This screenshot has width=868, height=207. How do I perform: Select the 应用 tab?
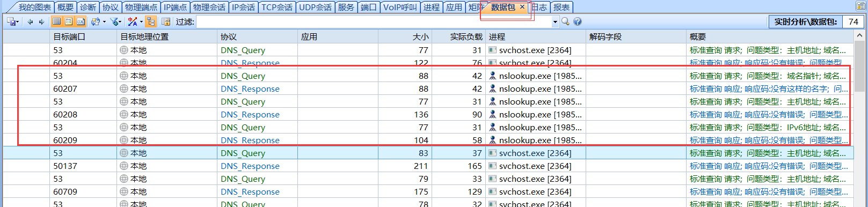[x=454, y=7]
